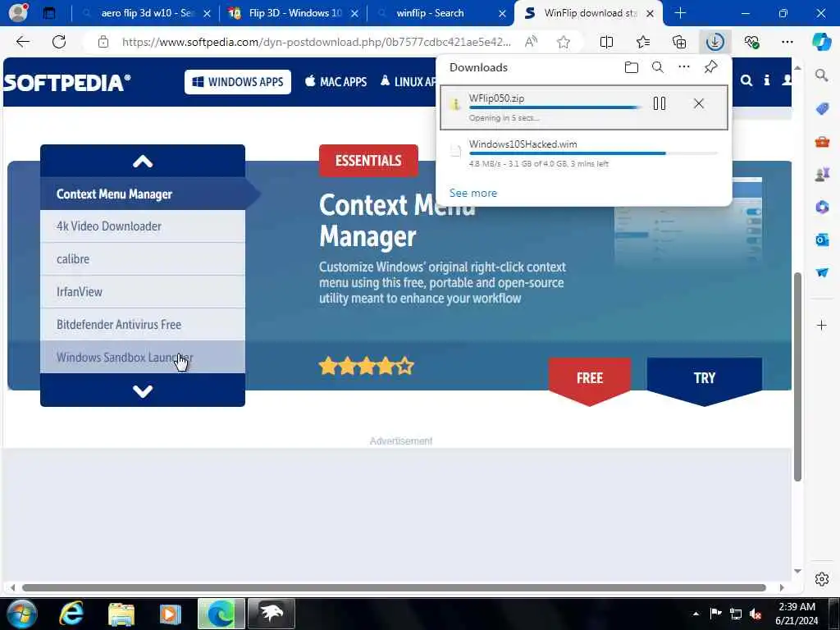View site information lock icon

(x=103, y=42)
